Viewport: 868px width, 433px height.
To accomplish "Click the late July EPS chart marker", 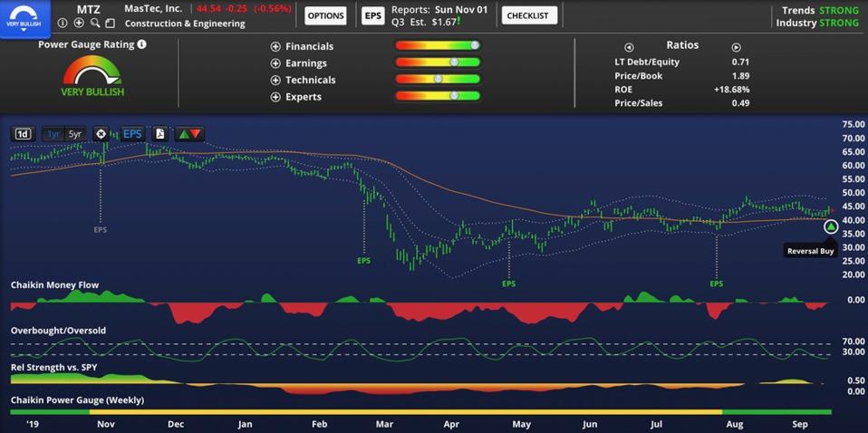I will (717, 284).
